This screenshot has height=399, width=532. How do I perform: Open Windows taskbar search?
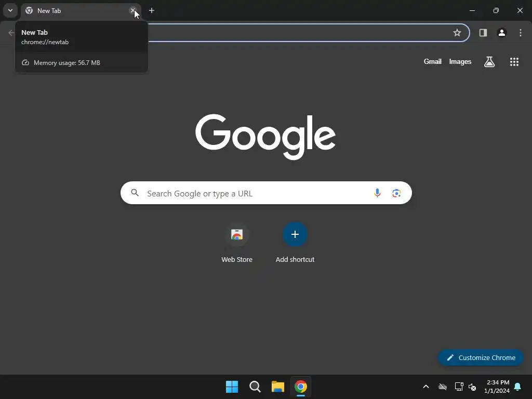tap(255, 387)
